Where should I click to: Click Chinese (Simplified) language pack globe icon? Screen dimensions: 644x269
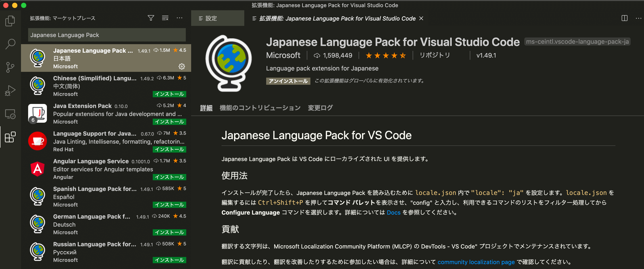click(x=38, y=86)
